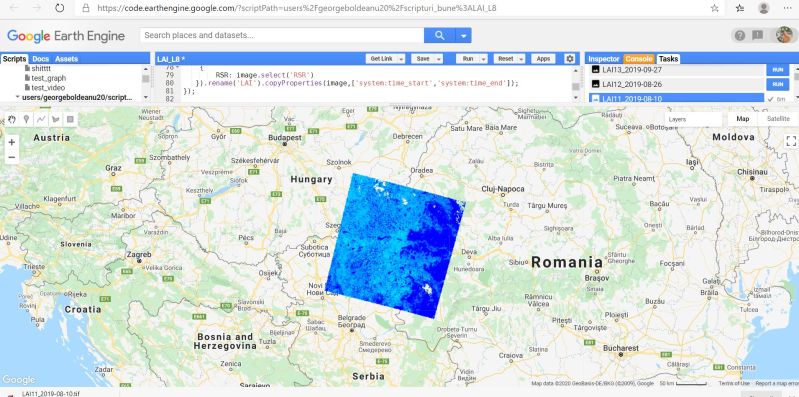This screenshot has height=397, width=799.
Task: Go back in browser history
Action: tap(14, 8)
